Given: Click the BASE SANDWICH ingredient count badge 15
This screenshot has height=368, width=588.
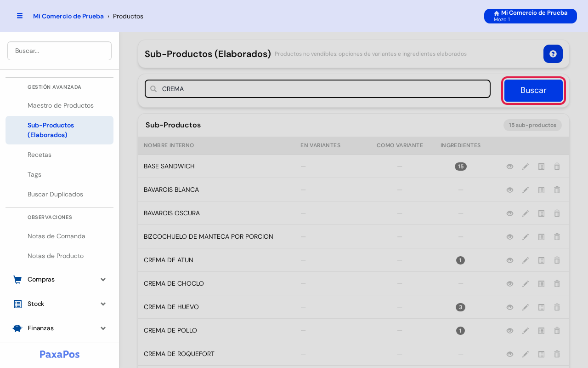Looking at the screenshot, I should [461, 167].
